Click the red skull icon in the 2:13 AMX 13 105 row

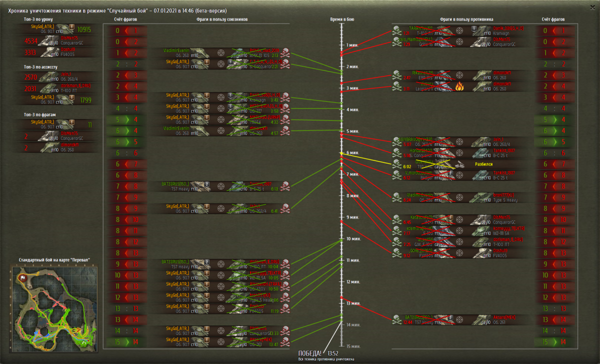(x=286, y=53)
